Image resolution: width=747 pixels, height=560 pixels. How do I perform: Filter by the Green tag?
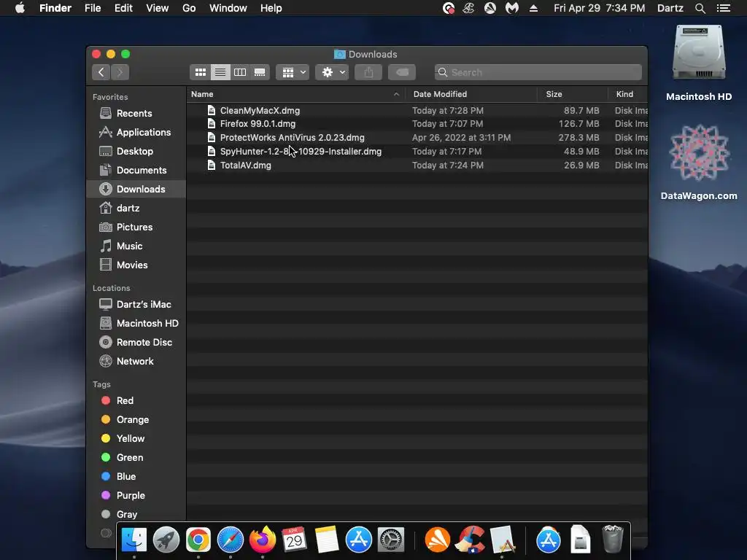tap(136, 458)
